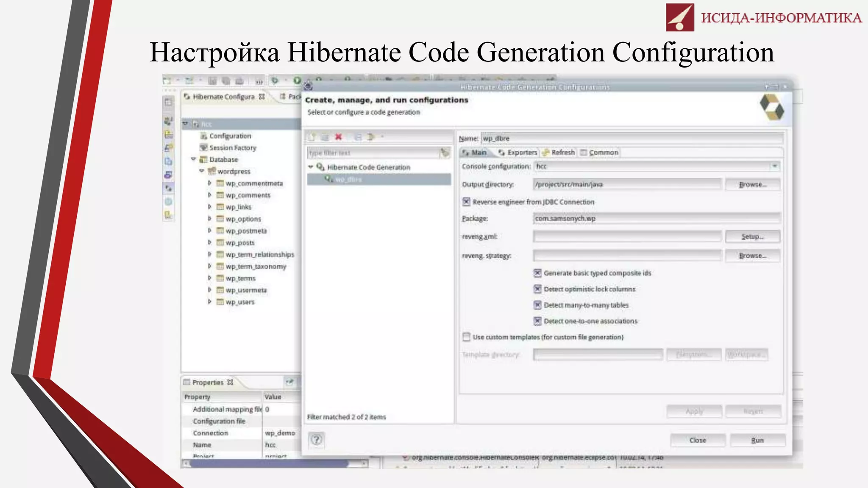Click the Name input field
Viewport: 868px width, 488px height.
[632, 138]
